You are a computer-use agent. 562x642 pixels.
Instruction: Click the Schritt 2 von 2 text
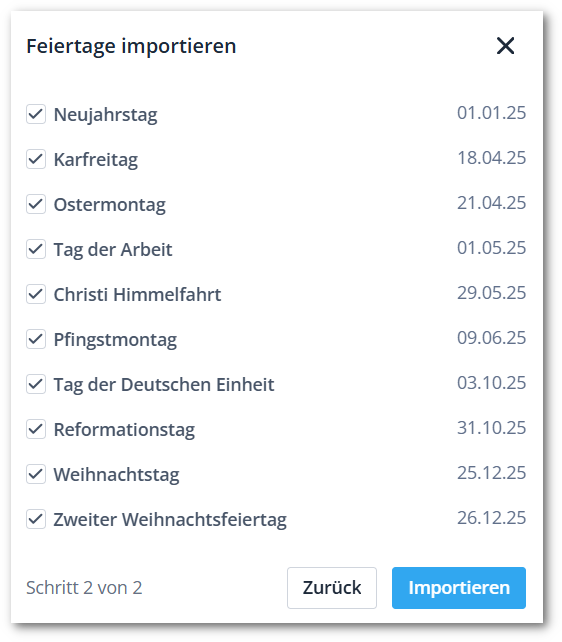[84, 588]
